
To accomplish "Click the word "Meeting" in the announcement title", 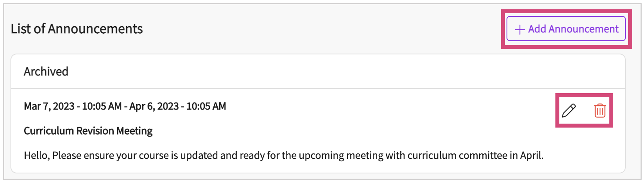I will (134, 131).
